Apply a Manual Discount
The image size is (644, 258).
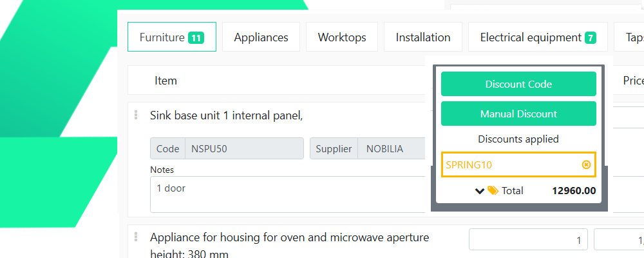click(x=518, y=114)
